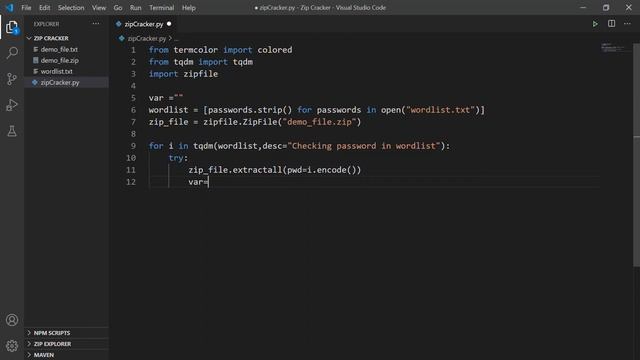Open the Testing flask icon
The height and width of the screenshot is (360, 640).
(x=12, y=131)
